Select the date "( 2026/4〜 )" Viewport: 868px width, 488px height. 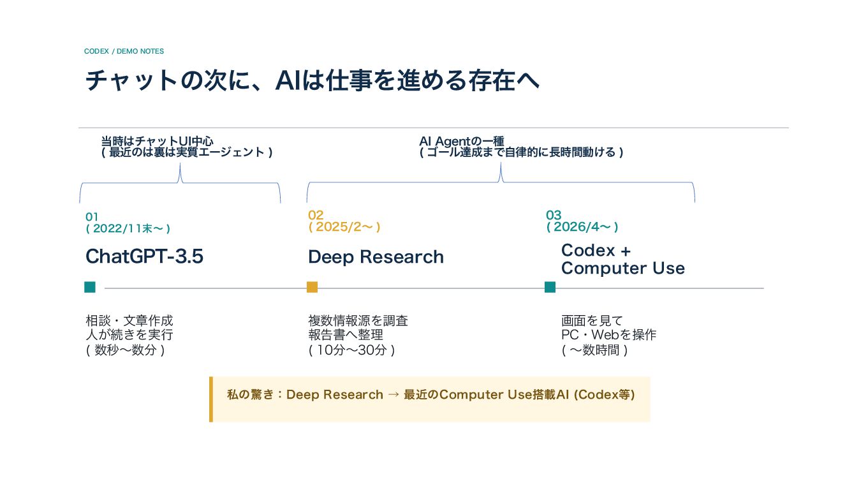click(582, 226)
